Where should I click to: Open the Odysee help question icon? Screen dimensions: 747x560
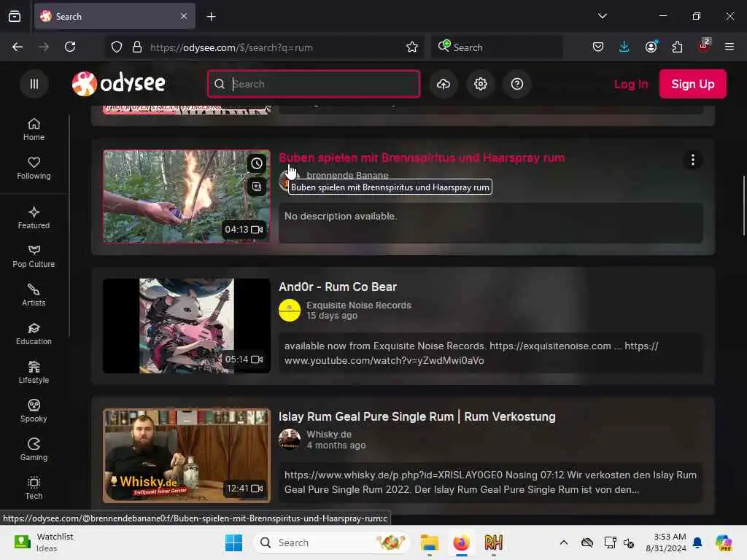(x=517, y=84)
